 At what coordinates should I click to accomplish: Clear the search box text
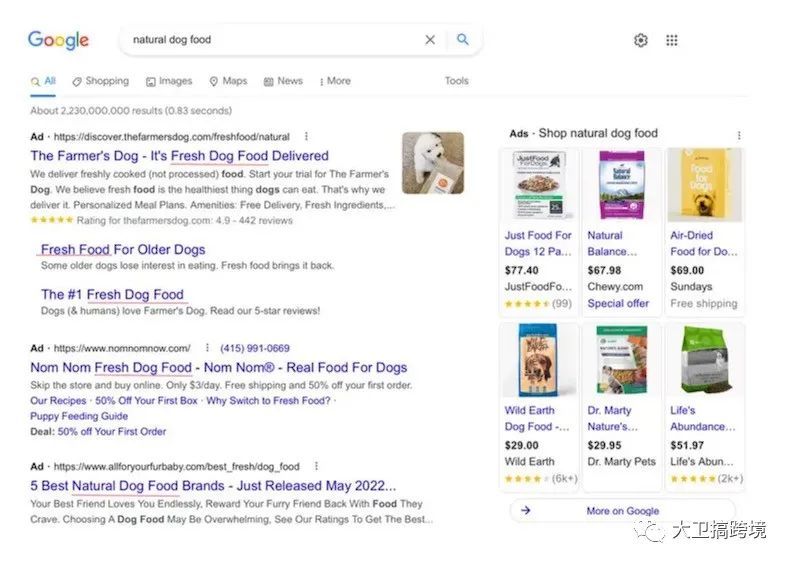click(430, 40)
